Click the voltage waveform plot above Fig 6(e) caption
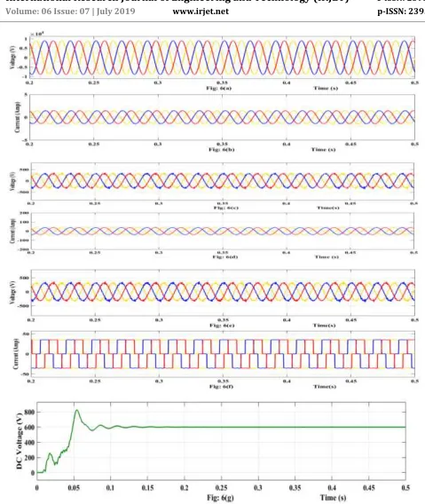This screenshot has height=504, width=425. pos(222,293)
